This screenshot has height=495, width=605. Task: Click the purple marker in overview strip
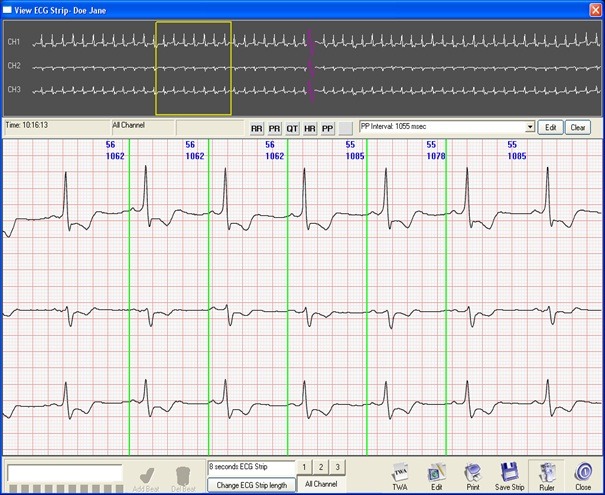coord(311,65)
